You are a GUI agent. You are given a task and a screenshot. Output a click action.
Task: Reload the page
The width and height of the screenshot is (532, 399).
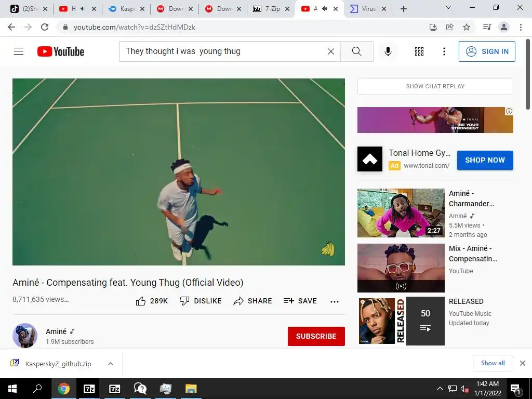45,27
